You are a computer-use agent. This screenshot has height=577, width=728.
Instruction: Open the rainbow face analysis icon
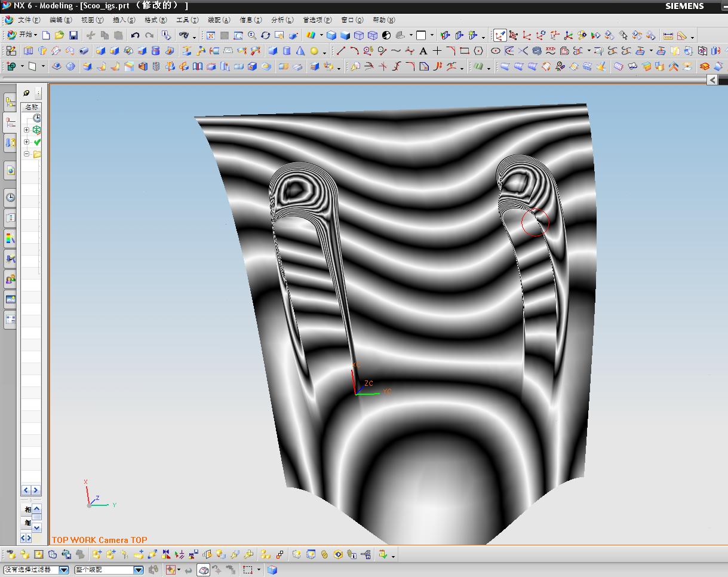point(311,35)
